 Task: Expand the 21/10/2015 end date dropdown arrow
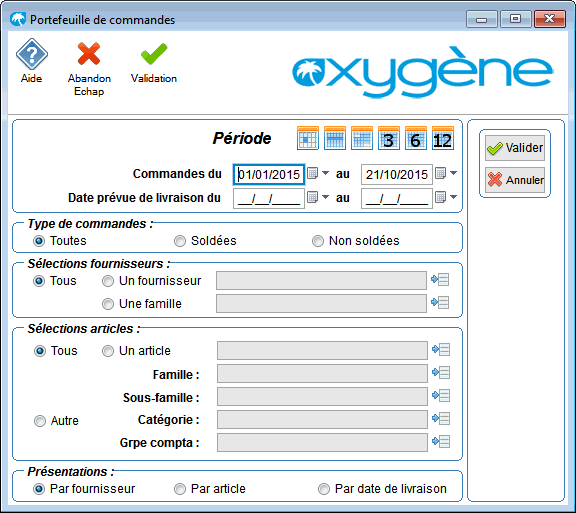(454, 173)
